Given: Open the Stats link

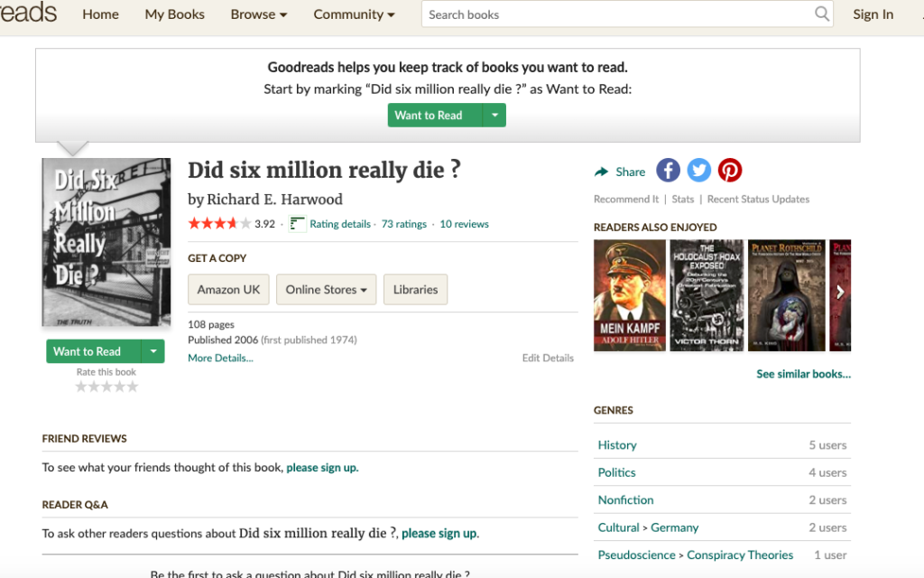Looking at the screenshot, I should coord(683,200).
